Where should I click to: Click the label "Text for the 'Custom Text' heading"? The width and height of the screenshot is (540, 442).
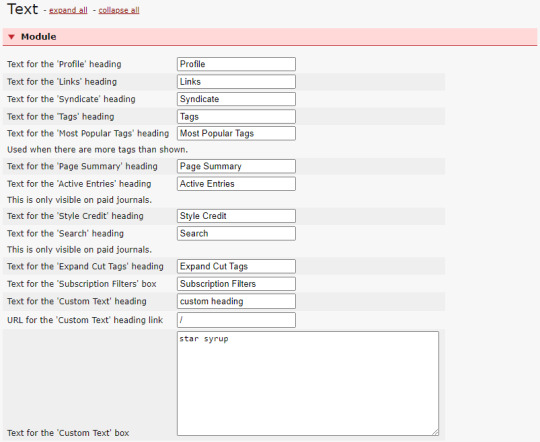coord(77,301)
